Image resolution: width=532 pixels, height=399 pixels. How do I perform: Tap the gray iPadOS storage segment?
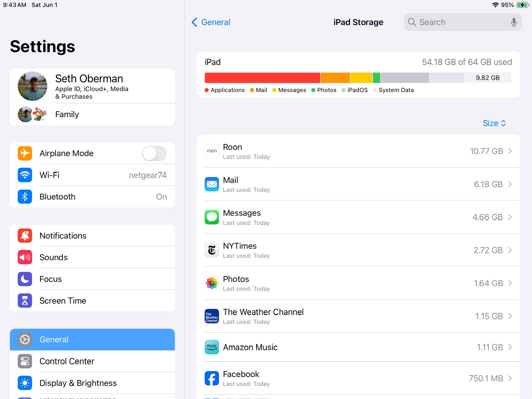coord(405,78)
